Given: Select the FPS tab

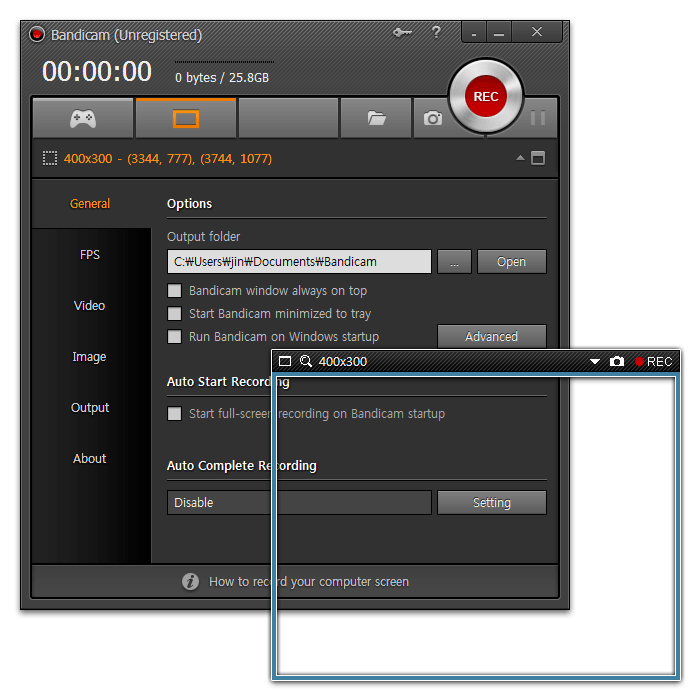Looking at the screenshot, I should point(90,254).
